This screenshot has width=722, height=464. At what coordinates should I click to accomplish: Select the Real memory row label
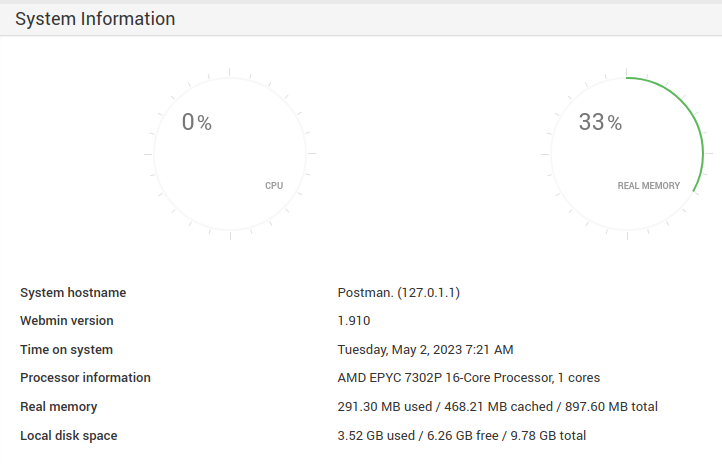(59, 407)
